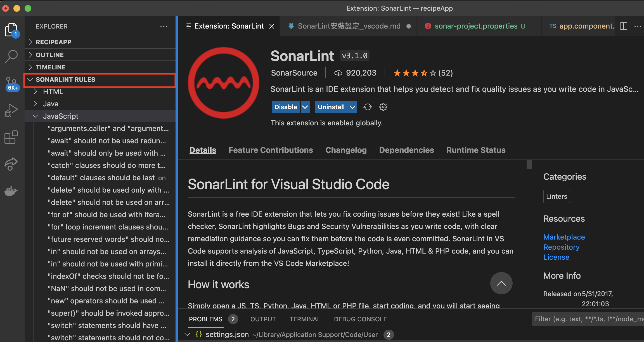Click the scroll-to-top round arrow button

tap(501, 283)
